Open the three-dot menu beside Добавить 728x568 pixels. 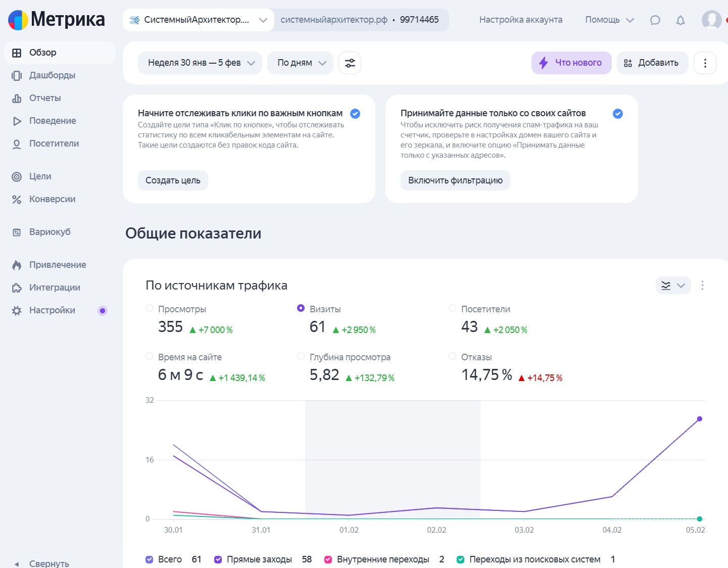(x=705, y=63)
